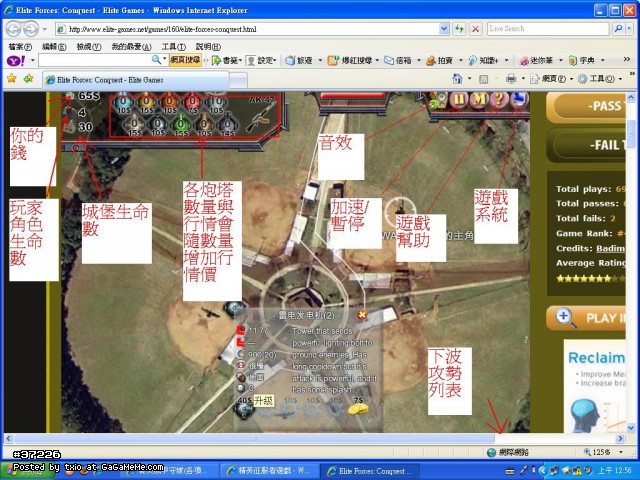Buy the red 7$ tower

pos(192,104)
